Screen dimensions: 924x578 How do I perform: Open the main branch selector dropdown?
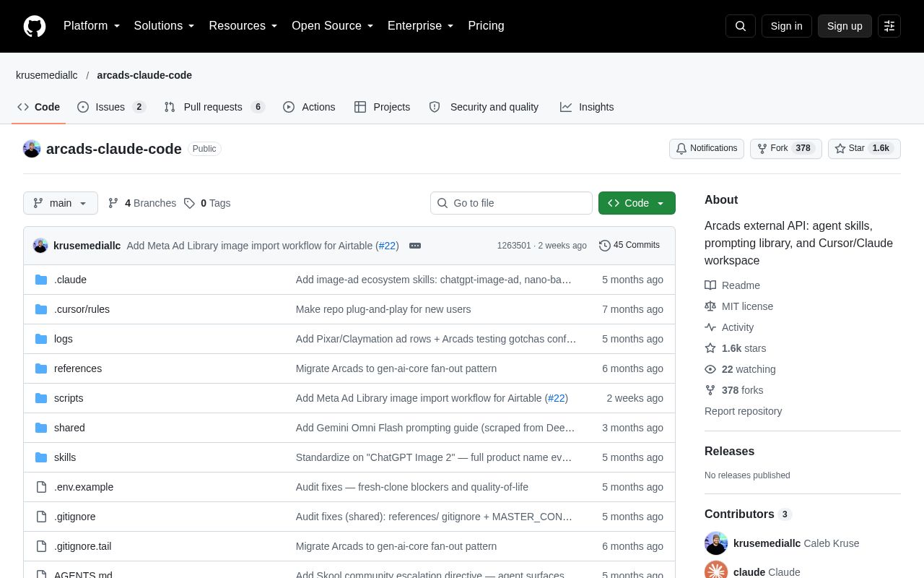pyautogui.click(x=61, y=203)
